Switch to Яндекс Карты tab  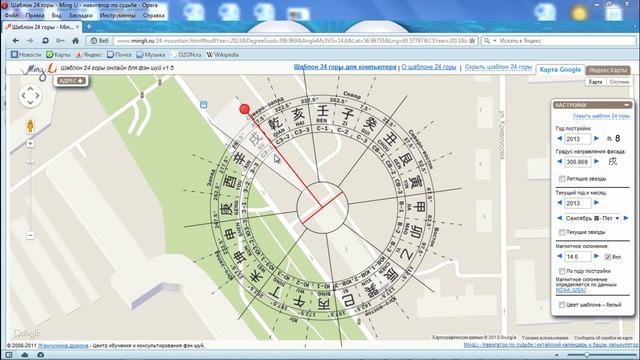pyautogui.click(x=608, y=70)
